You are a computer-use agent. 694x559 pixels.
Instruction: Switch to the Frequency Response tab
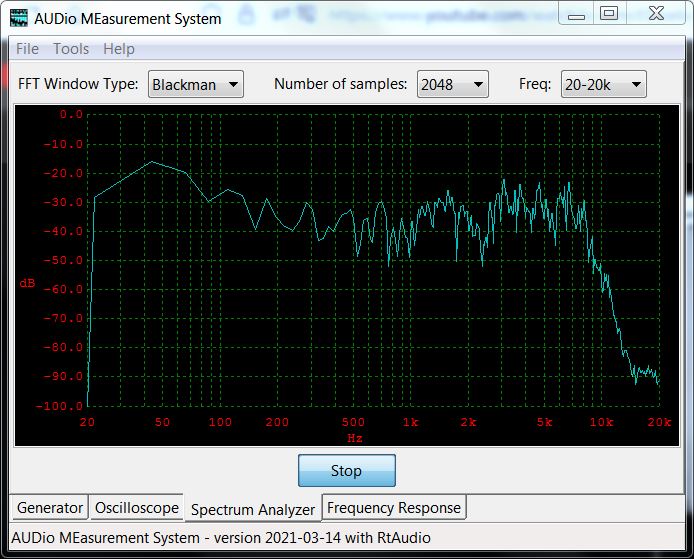pyautogui.click(x=394, y=508)
